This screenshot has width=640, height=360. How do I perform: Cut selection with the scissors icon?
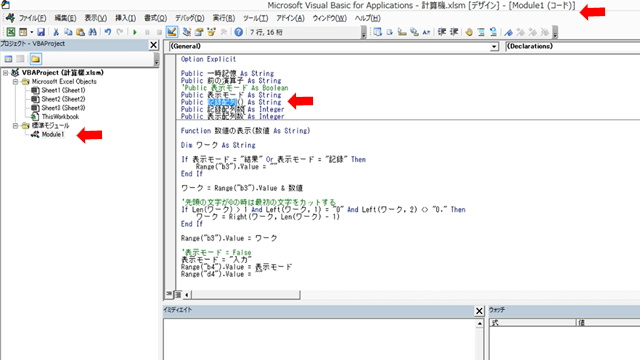pos(56,32)
